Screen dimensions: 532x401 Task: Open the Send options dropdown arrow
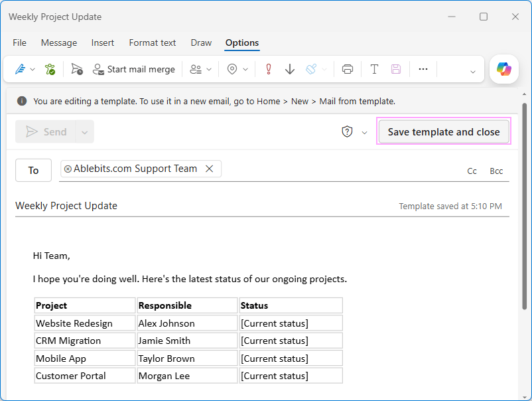(85, 131)
